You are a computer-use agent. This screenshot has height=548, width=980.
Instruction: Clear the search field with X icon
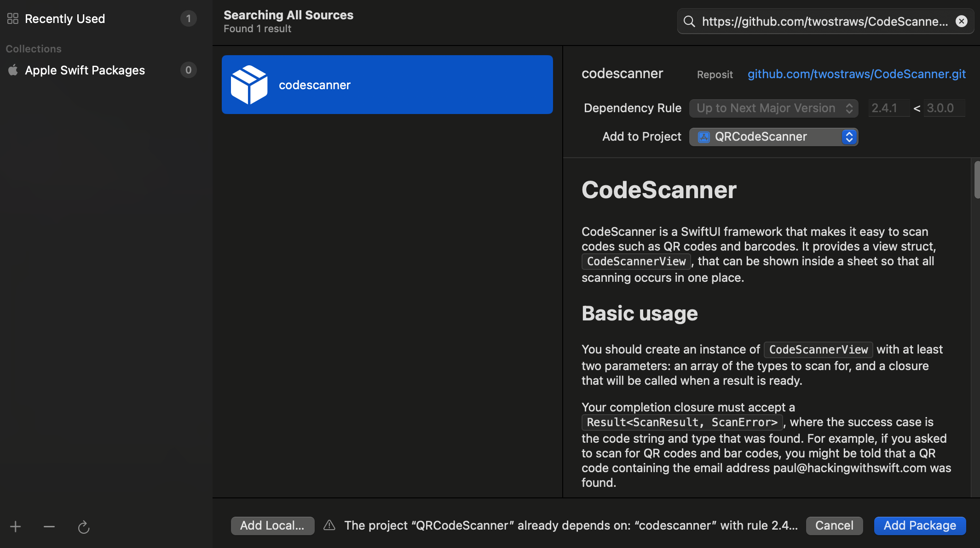click(961, 21)
